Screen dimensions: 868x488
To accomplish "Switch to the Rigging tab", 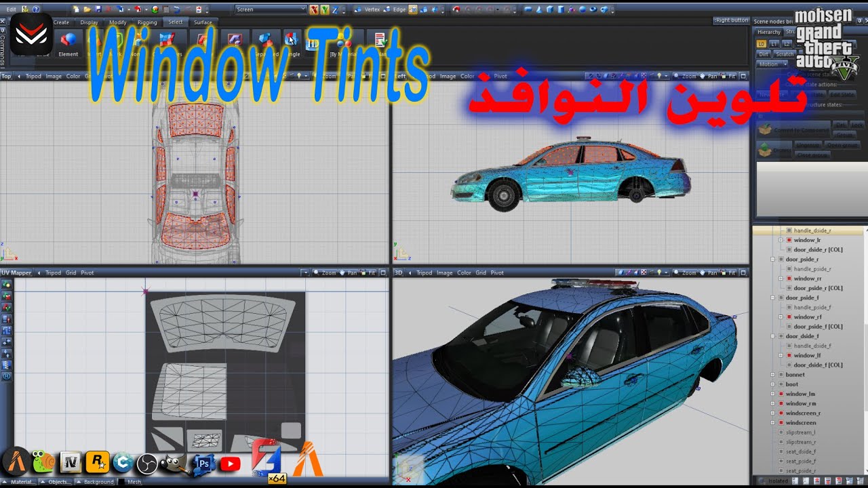I will point(147,22).
